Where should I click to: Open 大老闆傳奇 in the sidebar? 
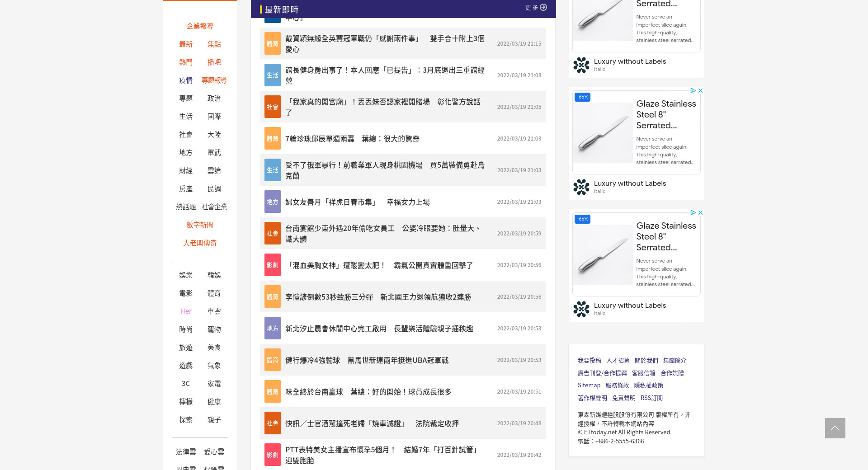(x=200, y=243)
